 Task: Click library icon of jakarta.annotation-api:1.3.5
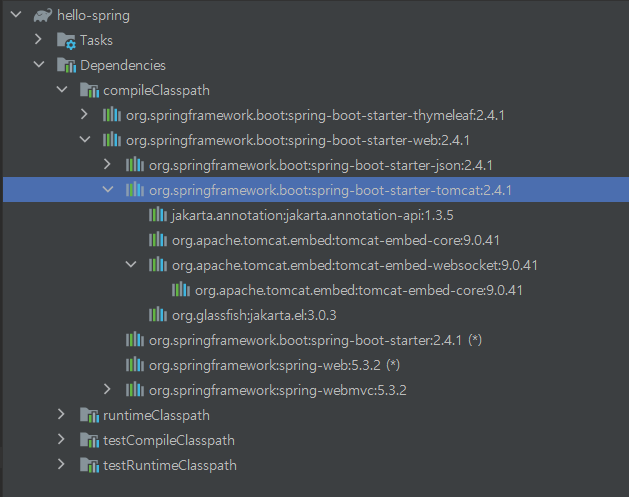click(x=158, y=215)
